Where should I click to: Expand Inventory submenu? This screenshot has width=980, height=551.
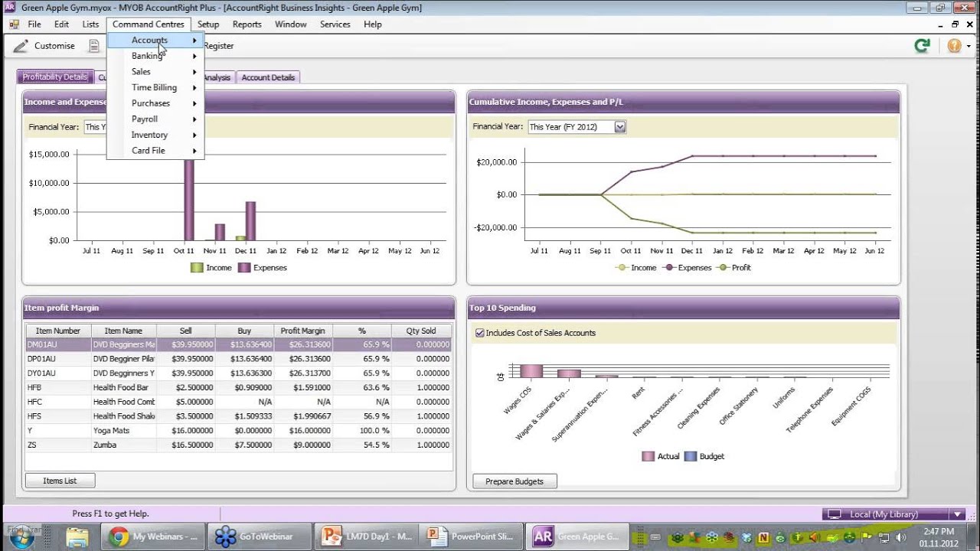(156, 135)
